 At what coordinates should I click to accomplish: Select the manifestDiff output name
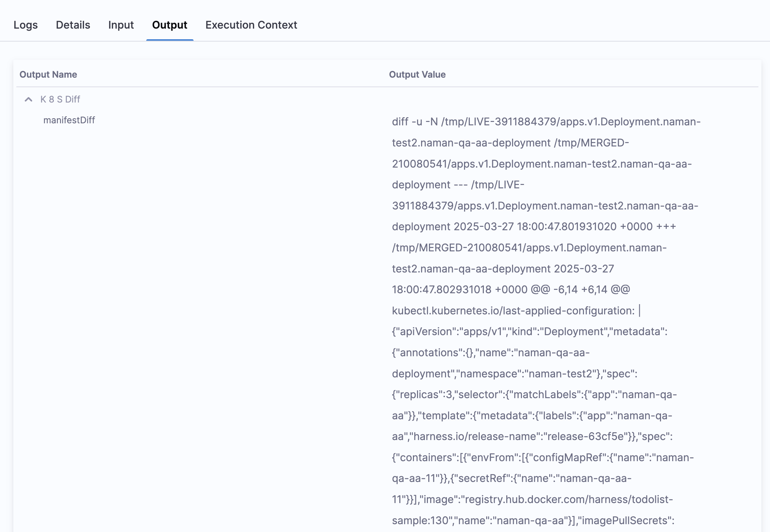(69, 120)
